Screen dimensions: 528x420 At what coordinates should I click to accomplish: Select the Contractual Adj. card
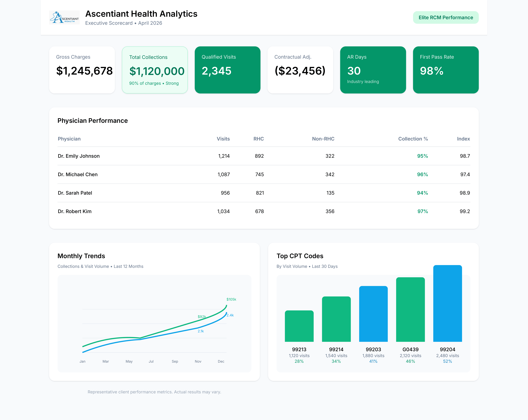click(x=300, y=70)
